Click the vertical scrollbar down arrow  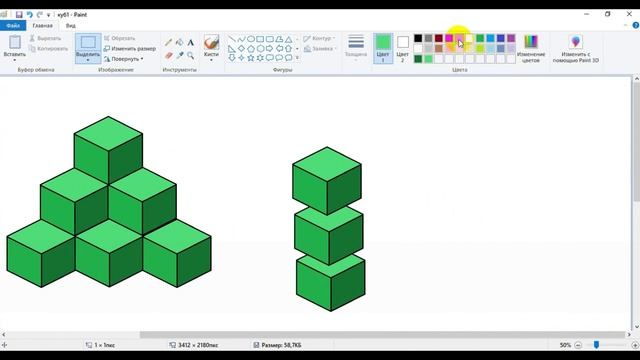click(636, 327)
